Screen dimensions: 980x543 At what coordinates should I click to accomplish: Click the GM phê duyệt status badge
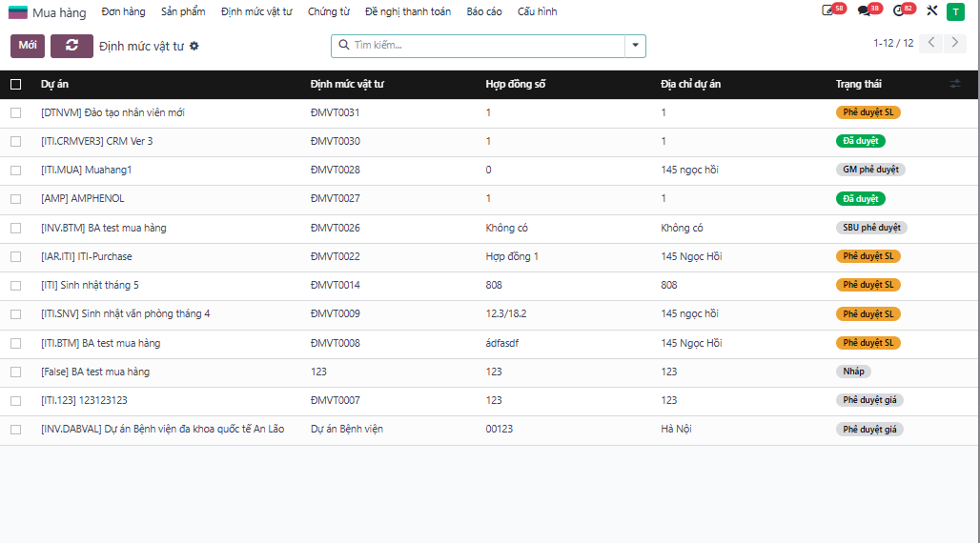click(870, 170)
